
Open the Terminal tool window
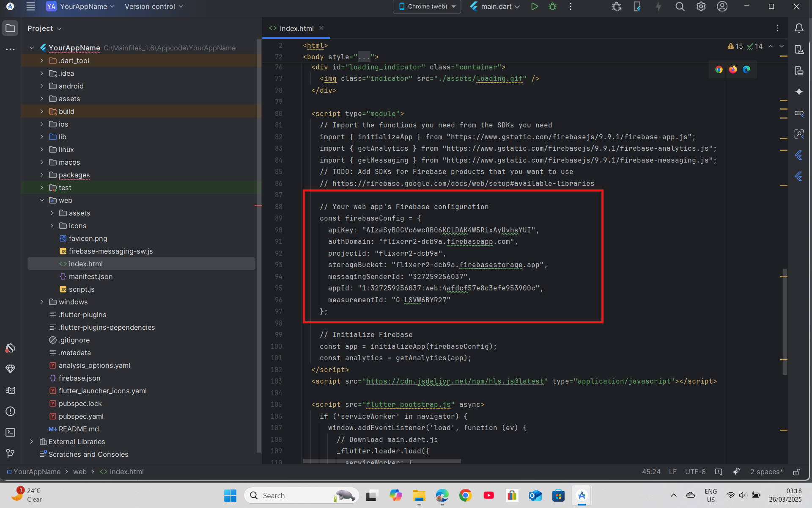point(10,432)
